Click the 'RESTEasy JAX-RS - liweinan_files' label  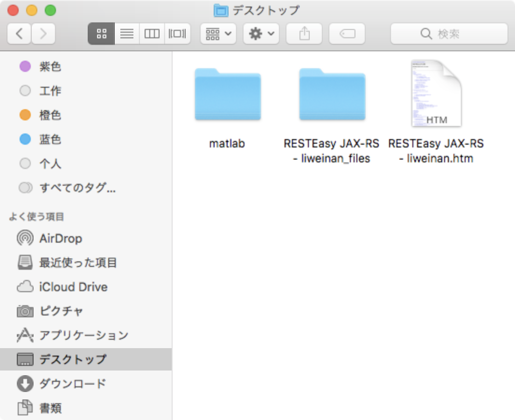click(331, 151)
